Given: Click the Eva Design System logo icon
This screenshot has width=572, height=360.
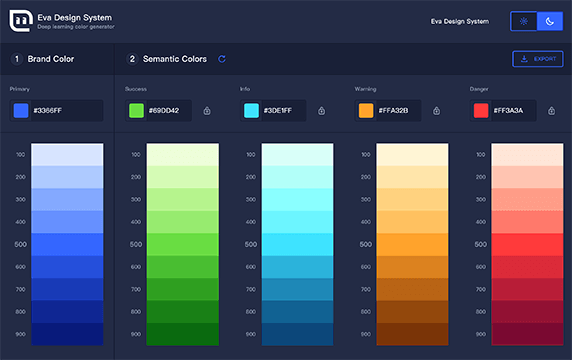Looking at the screenshot, I should coord(21,21).
